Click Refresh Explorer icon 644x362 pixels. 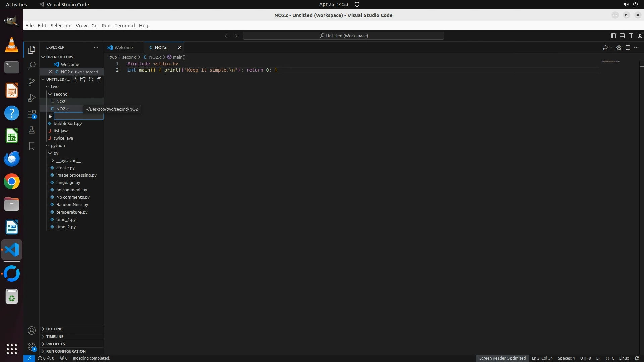point(91,79)
